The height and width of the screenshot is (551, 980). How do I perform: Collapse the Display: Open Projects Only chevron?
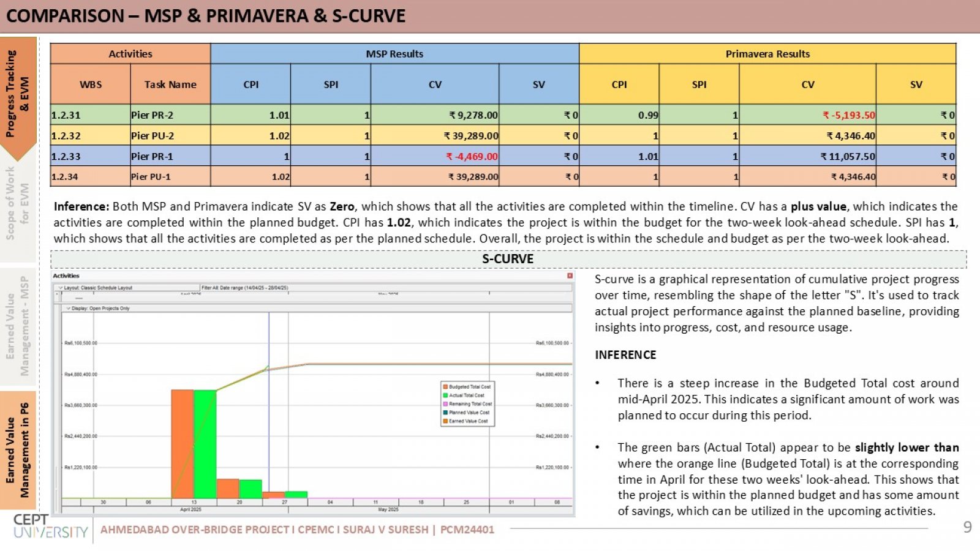(68, 309)
